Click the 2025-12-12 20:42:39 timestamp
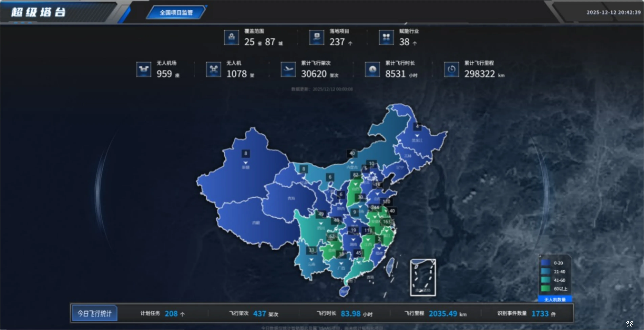Screen dimensions: 644x330 614,12
